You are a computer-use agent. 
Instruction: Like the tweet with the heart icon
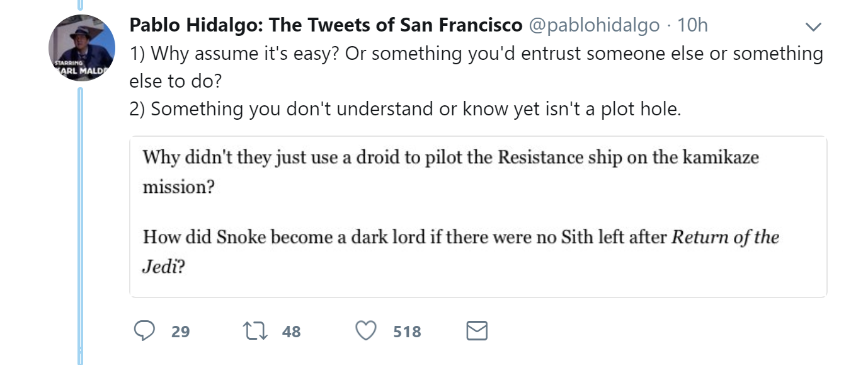pyautogui.click(x=366, y=331)
